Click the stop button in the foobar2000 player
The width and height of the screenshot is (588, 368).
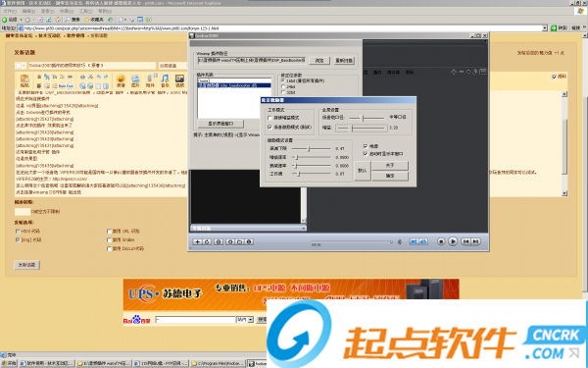point(441,241)
